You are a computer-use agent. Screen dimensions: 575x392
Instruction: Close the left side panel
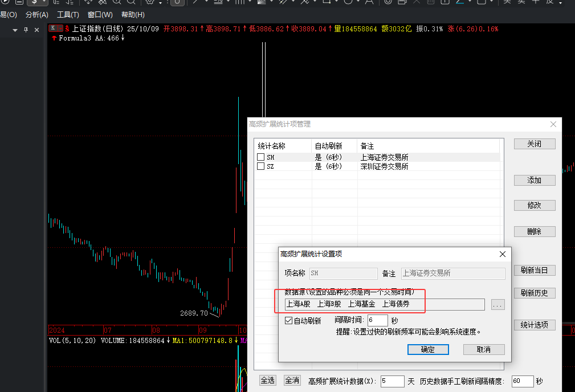coord(36,30)
